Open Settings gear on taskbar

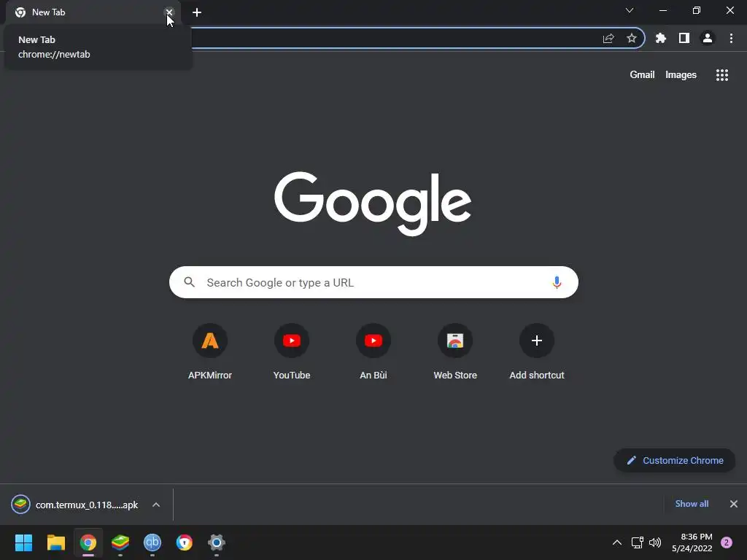point(216,542)
